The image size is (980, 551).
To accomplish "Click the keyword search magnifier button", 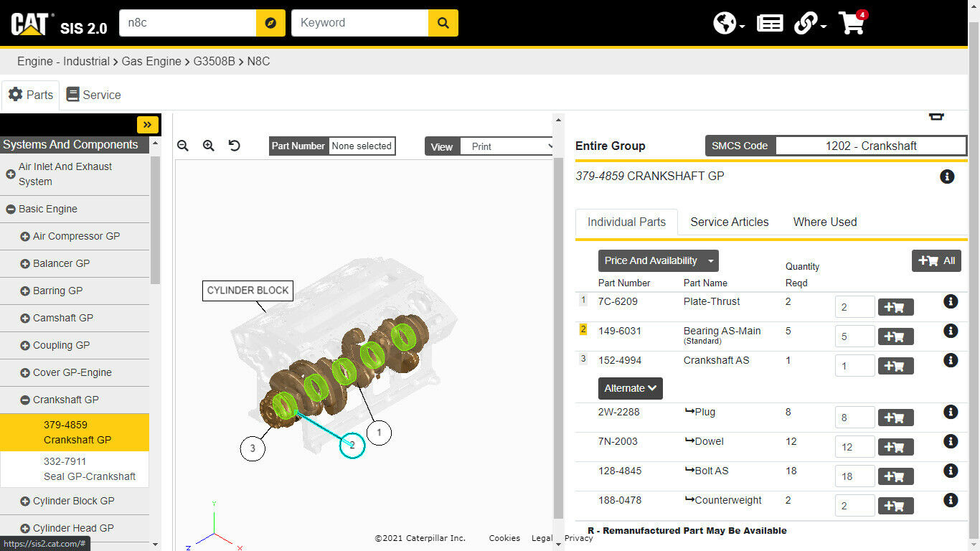I will 443,23.
